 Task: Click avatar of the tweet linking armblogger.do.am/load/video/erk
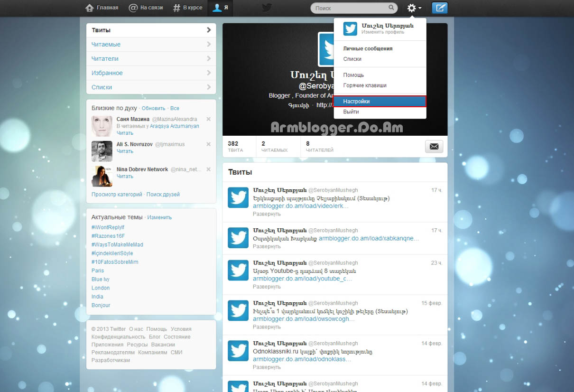pos(238,197)
